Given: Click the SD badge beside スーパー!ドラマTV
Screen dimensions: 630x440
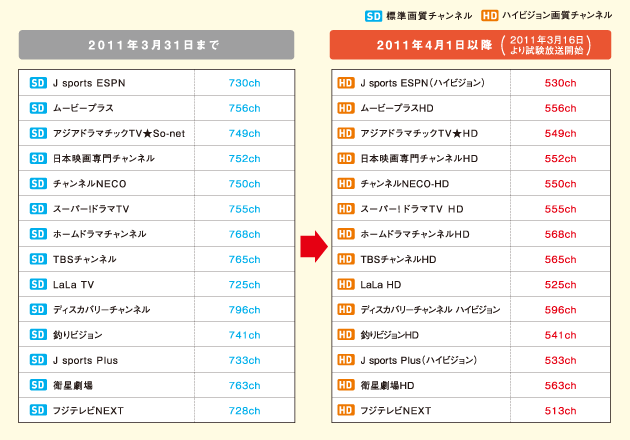Looking at the screenshot, I should pyautogui.click(x=38, y=209).
